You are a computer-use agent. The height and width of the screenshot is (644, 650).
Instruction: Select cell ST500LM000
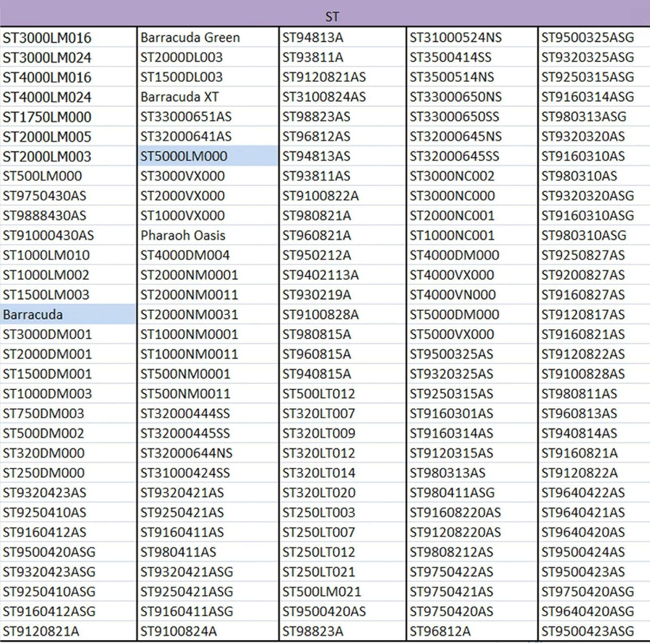[x=68, y=176]
